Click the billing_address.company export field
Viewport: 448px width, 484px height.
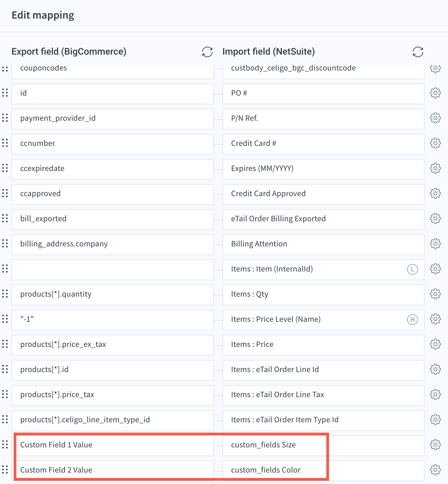tap(112, 245)
